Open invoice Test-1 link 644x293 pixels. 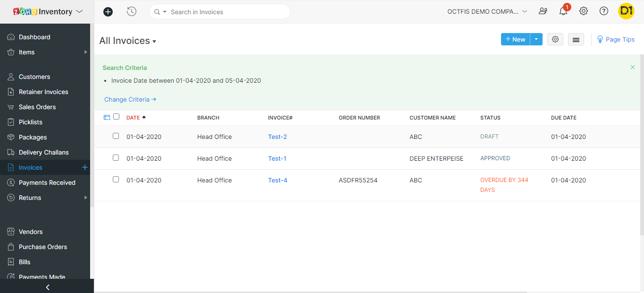point(277,158)
